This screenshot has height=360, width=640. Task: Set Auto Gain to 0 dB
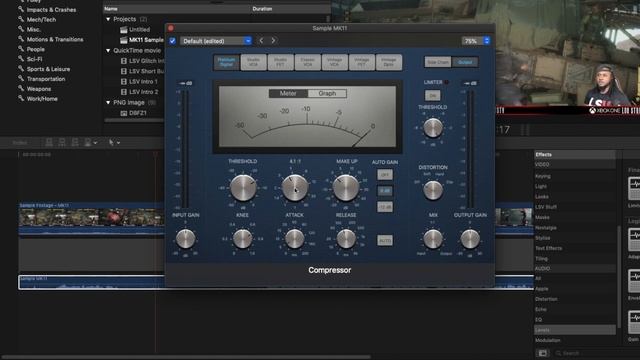click(384, 191)
